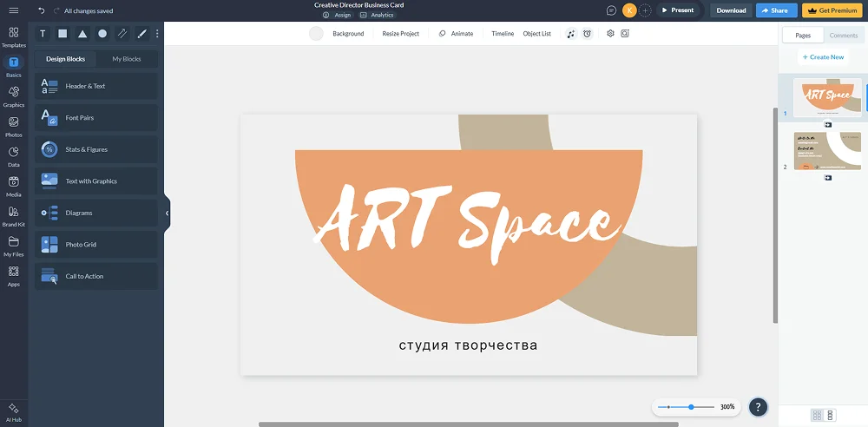
Task: Switch to the Design Blocks tab
Action: (65, 59)
